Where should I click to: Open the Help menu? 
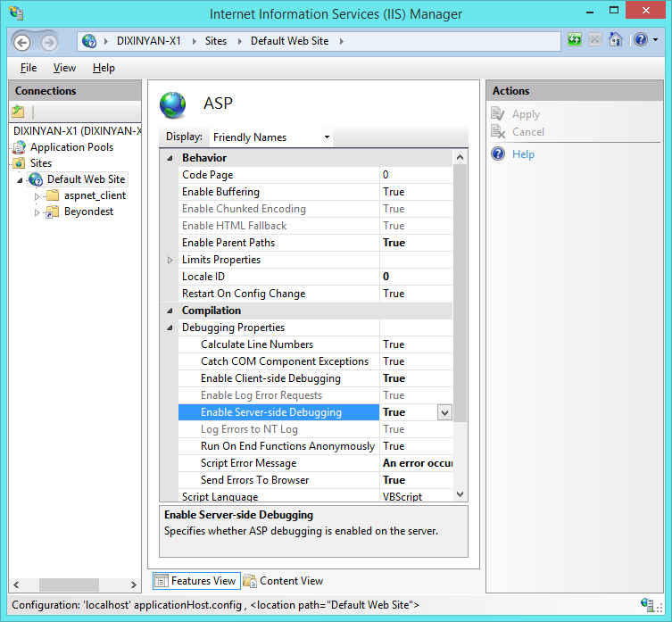(x=104, y=68)
